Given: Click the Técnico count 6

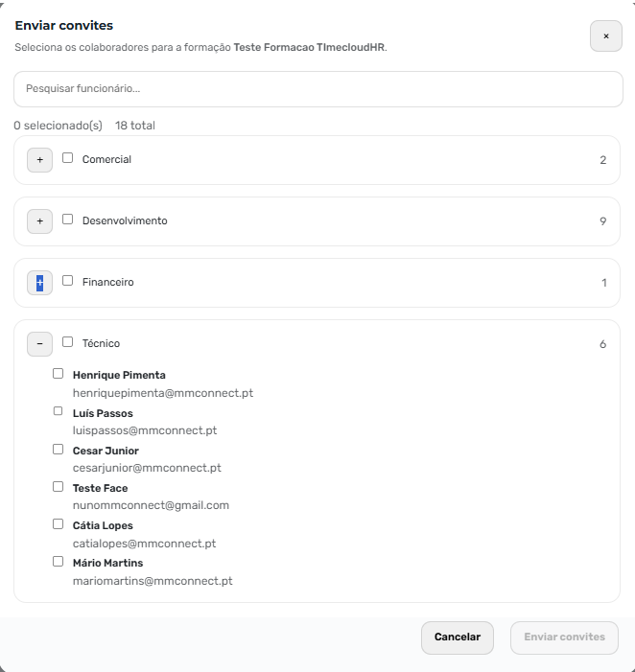Looking at the screenshot, I should [x=602, y=344].
